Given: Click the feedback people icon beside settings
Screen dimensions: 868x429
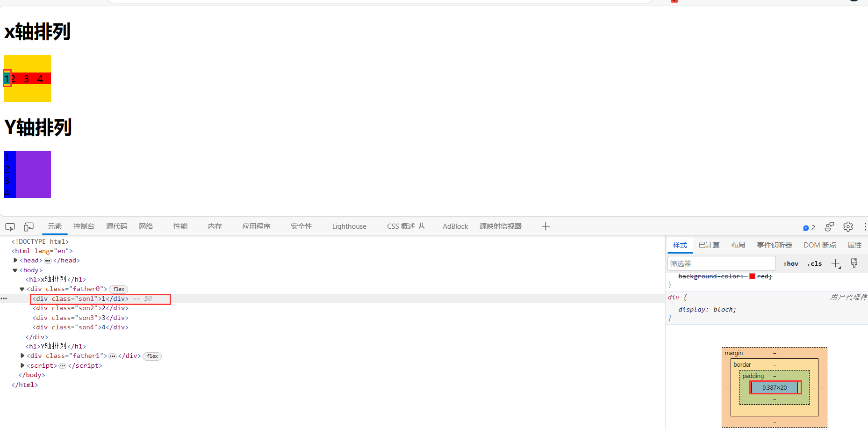Looking at the screenshot, I should 829,227.
